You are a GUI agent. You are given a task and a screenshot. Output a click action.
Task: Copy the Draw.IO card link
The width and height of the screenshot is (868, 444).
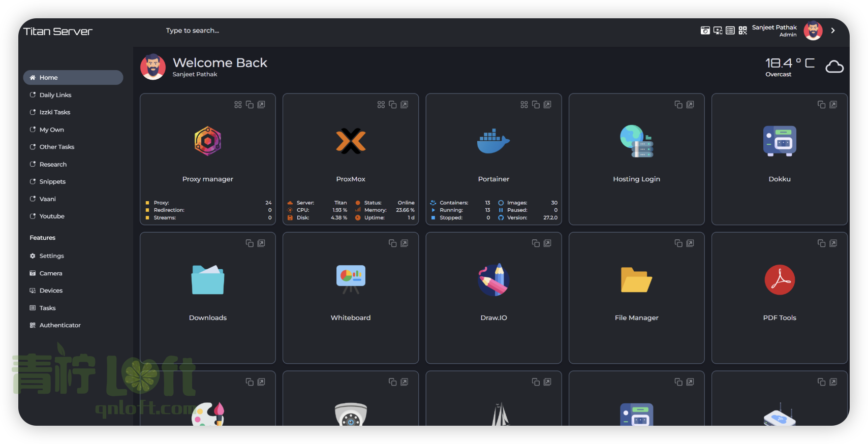[x=536, y=243]
